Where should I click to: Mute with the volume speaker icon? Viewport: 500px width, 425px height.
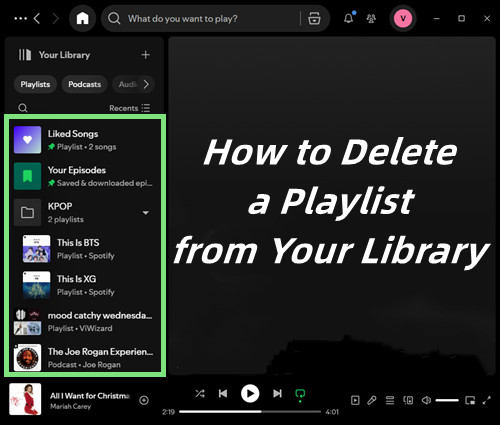426,400
